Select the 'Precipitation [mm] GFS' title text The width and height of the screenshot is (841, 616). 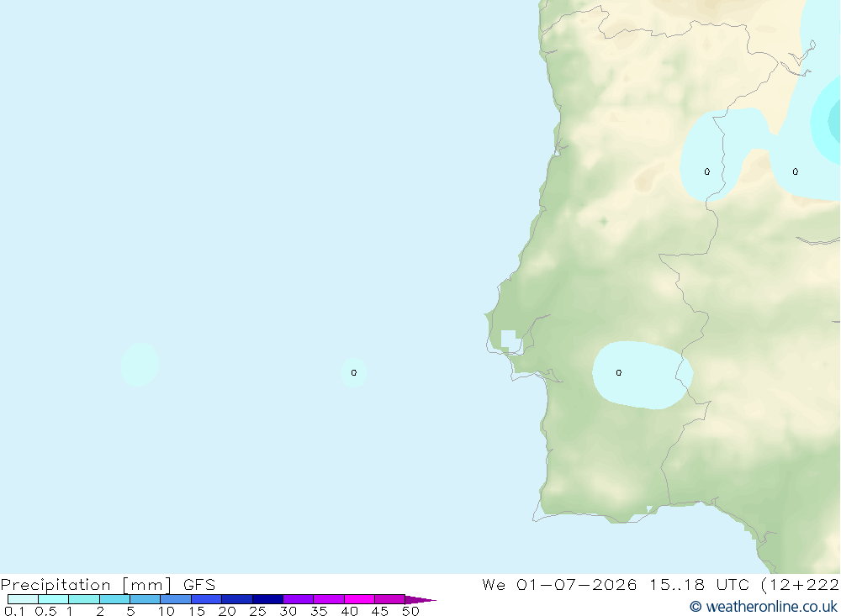tap(108, 584)
